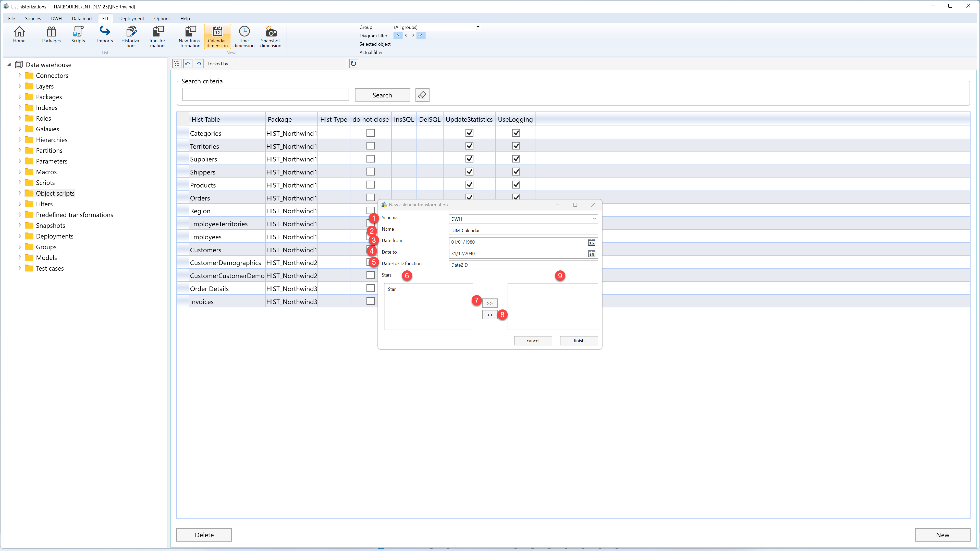Expand the Galaxies tree node
980x551 pixels.
pyautogui.click(x=20, y=129)
